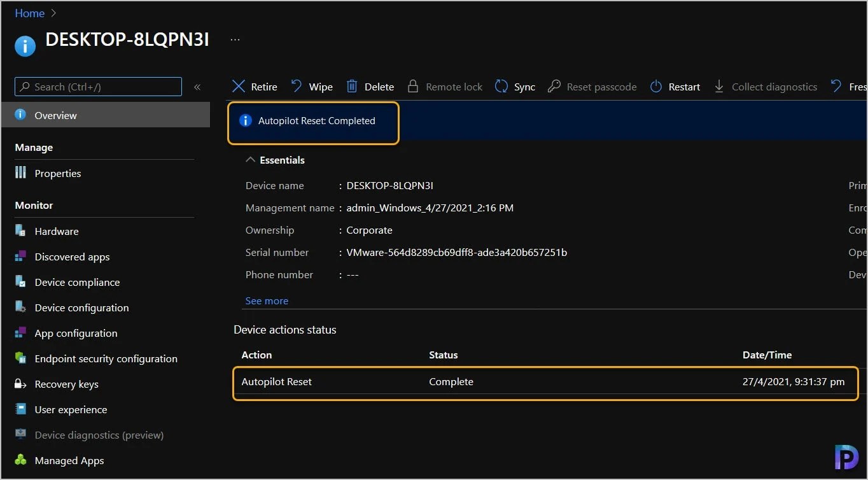Collapse the sidebar with double chevron
This screenshot has width=868, height=480.
point(197,87)
